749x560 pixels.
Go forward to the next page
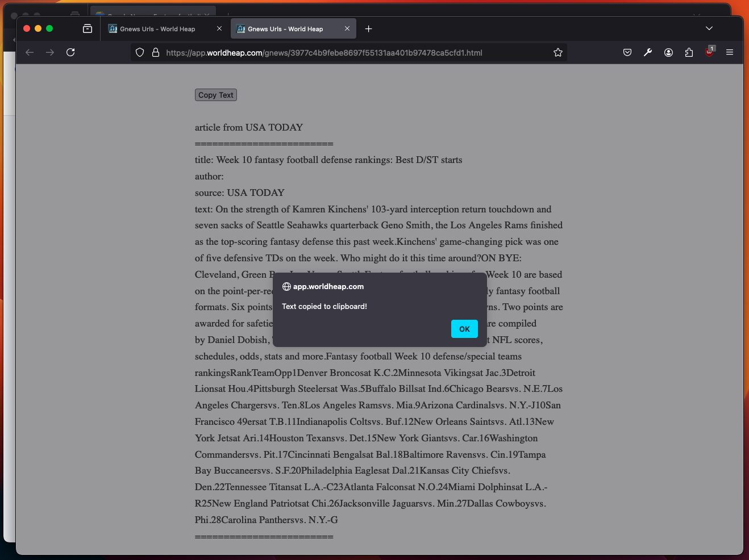coord(50,52)
